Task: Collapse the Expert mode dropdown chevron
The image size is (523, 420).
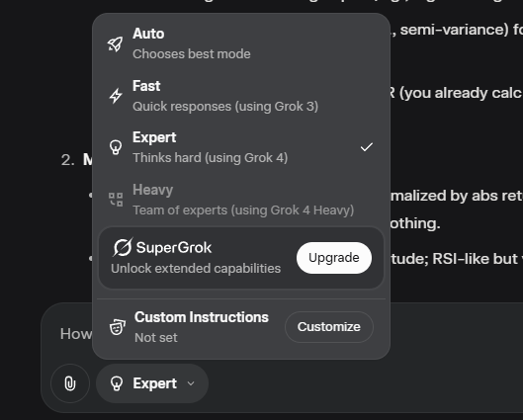Action: click(191, 383)
